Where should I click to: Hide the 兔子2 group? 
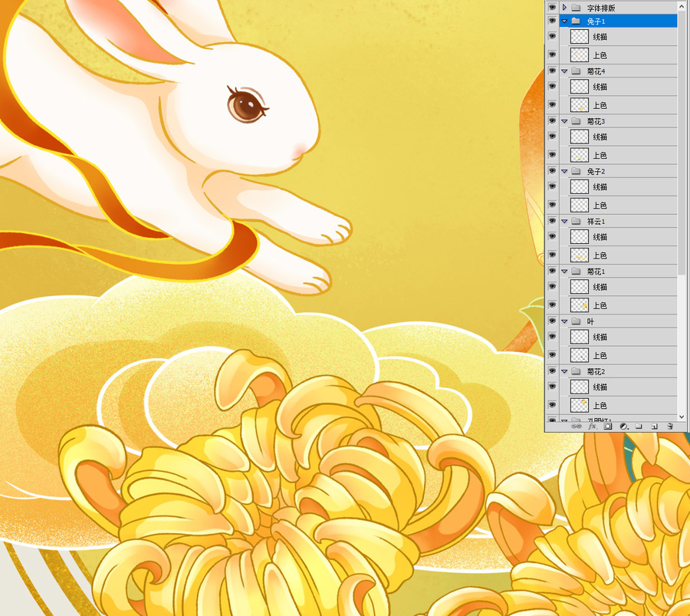click(552, 171)
